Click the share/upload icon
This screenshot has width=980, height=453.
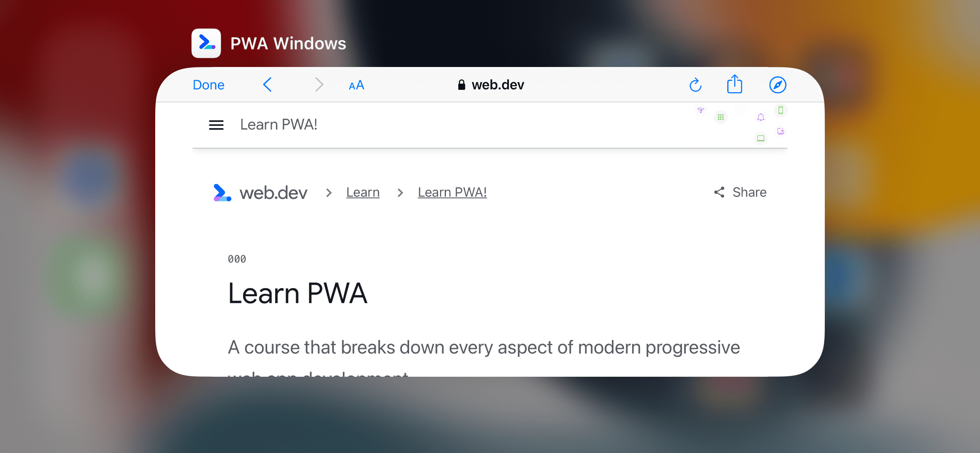734,84
